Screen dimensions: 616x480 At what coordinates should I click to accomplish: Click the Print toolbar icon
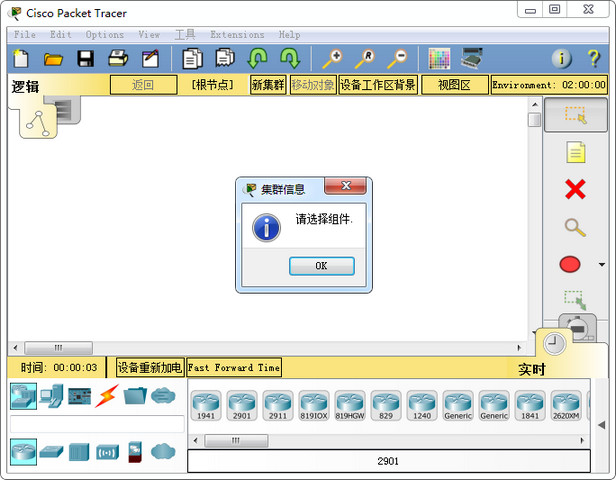pyautogui.click(x=118, y=59)
